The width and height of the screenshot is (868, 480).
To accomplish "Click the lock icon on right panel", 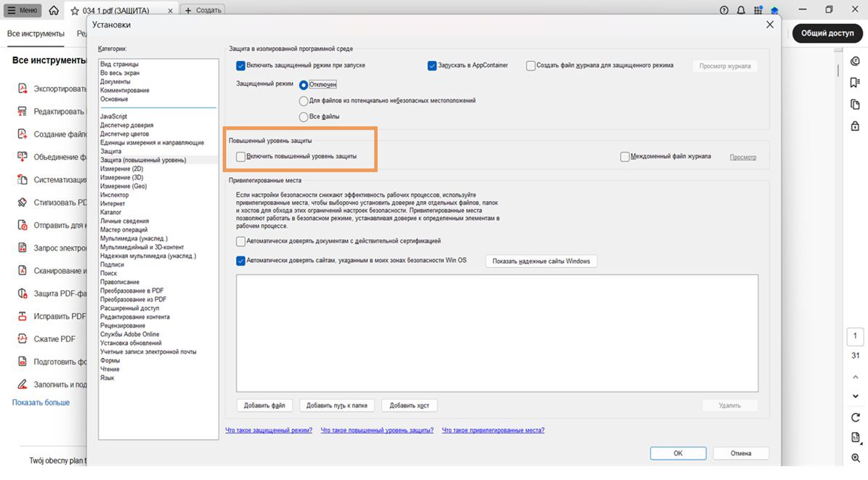I will coord(855,126).
